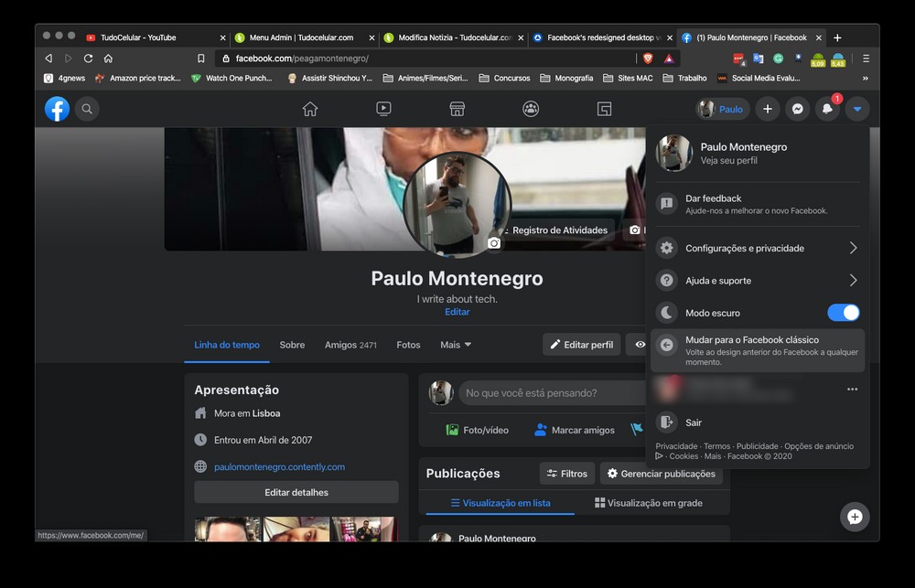This screenshot has width=915, height=588.
Task: Open notifications bell icon
Action: (x=827, y=109)
